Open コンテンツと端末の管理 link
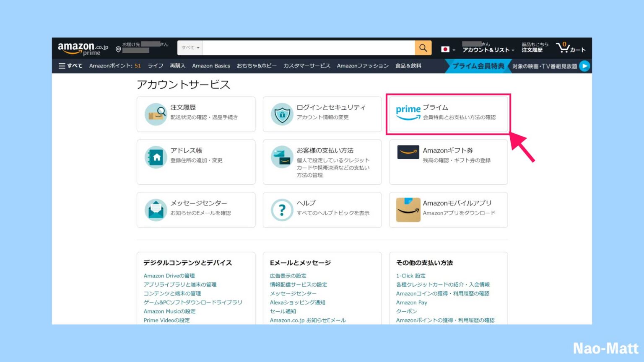The width and height of the screenshot is (644, 362). [x=172, y=293]
